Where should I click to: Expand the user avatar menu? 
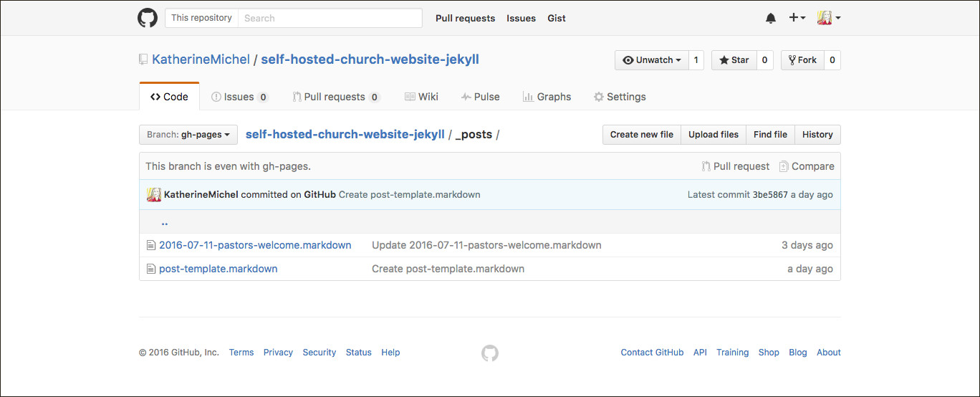(x=829, y=18)
